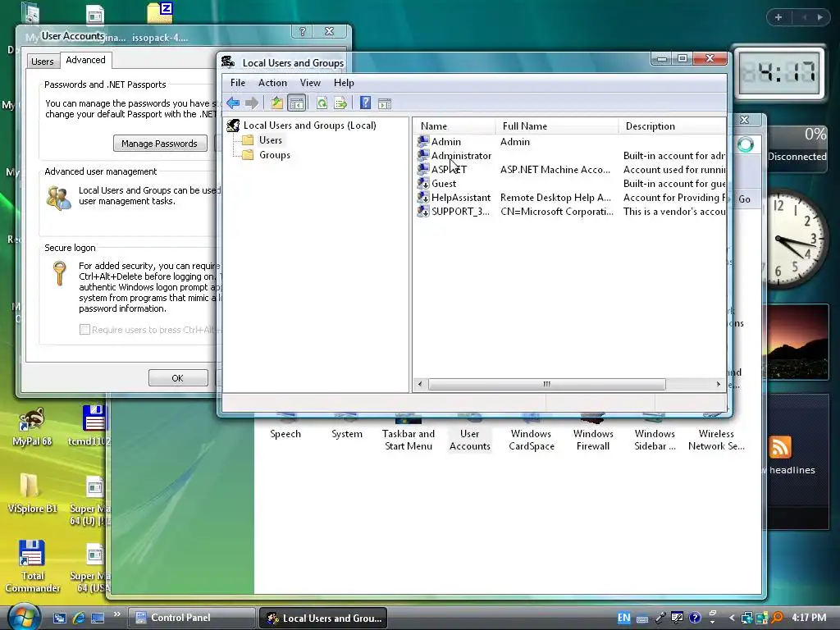This screenshot has height=630, width=840.
Task: Click the blue Help question mark icon
Action: [x=365, y=103]
